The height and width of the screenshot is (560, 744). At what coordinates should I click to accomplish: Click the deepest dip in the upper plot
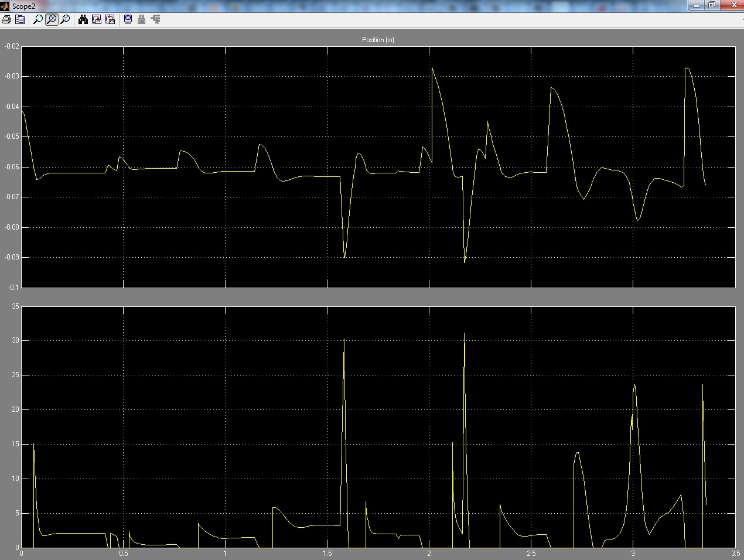465,261
